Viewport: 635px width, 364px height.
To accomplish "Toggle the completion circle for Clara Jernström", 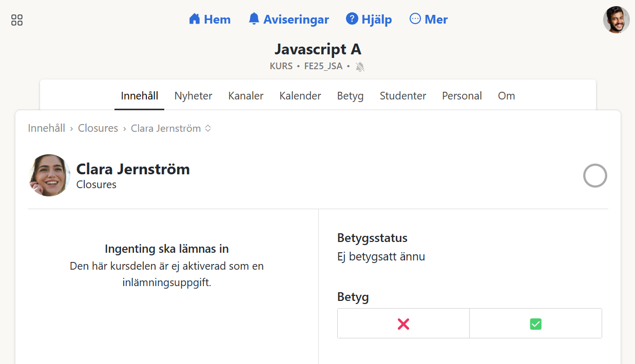I will point(595,176).
